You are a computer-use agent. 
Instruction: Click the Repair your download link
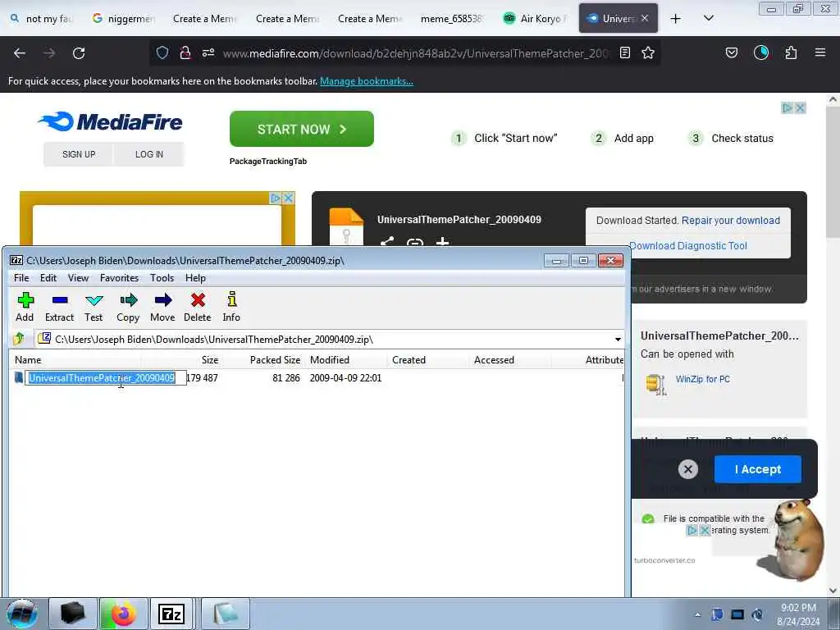pos(731,221)
